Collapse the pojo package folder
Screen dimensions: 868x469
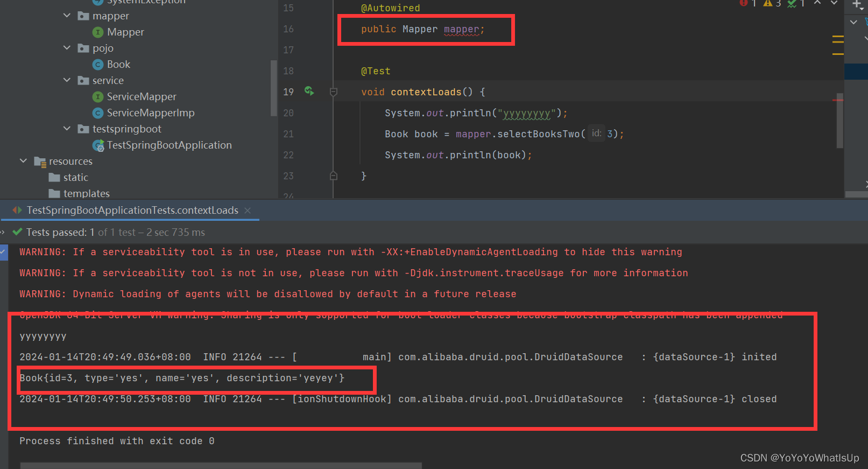pyautogui.click(x=67, y=48)
